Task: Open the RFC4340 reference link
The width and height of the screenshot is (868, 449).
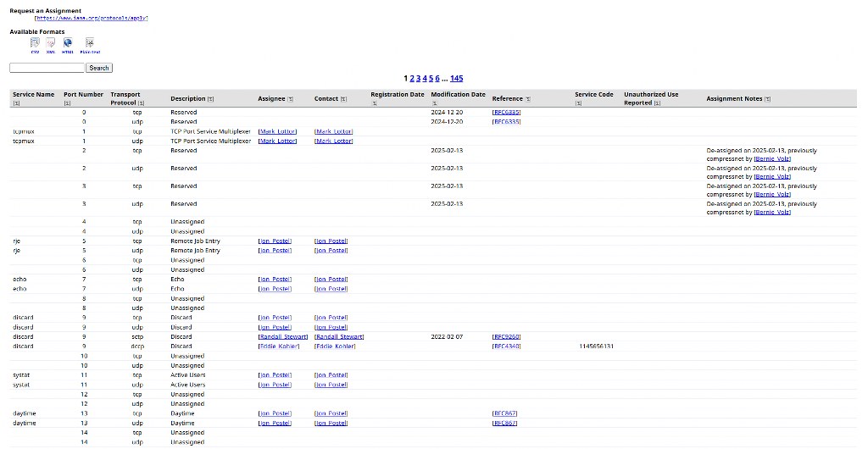Action: 507,346
